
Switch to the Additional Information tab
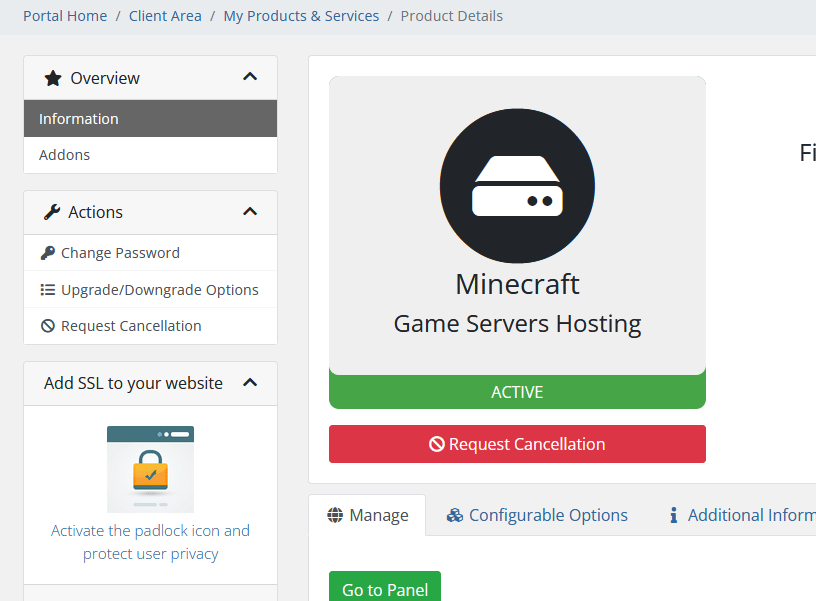[x=742, y=515]
